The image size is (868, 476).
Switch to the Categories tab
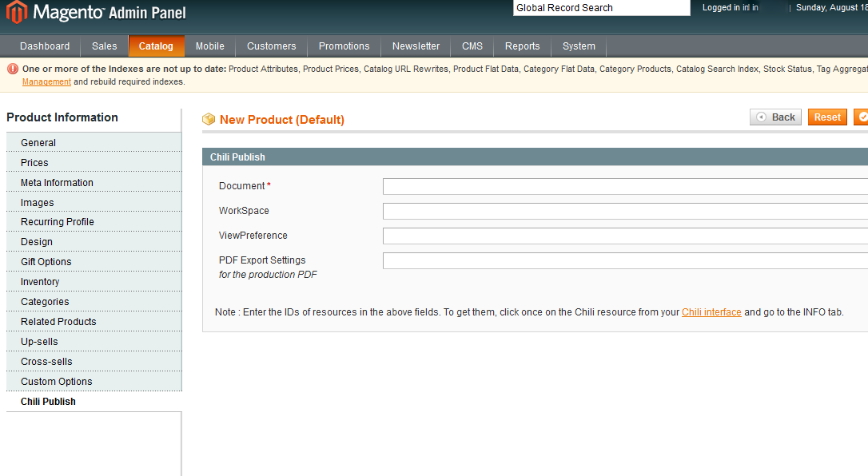[x=94, y=301]
